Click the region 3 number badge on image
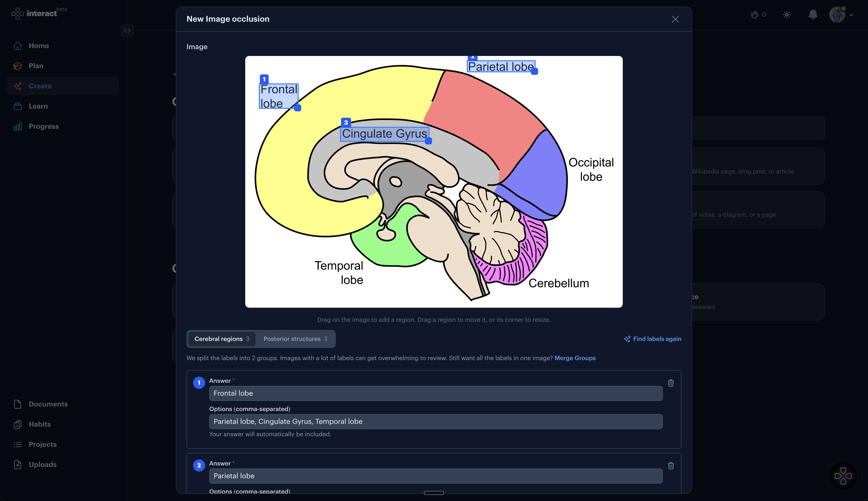 point(346,122)
